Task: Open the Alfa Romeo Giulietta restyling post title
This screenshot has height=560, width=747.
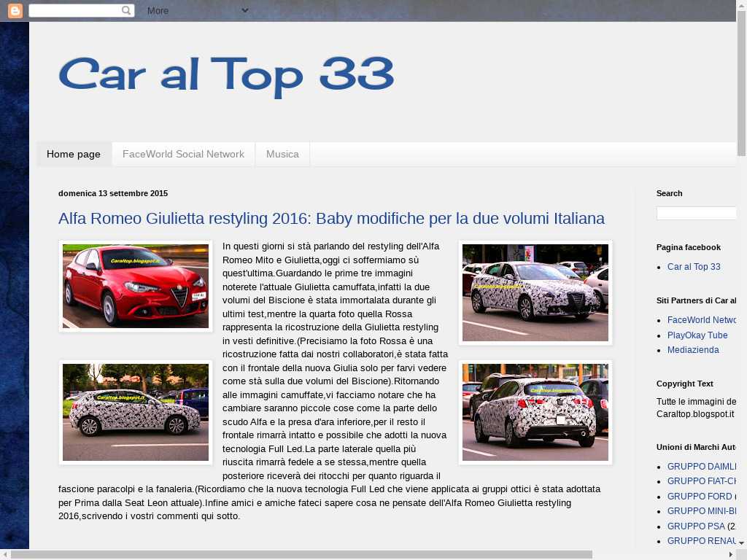Action: pos(331,219)
